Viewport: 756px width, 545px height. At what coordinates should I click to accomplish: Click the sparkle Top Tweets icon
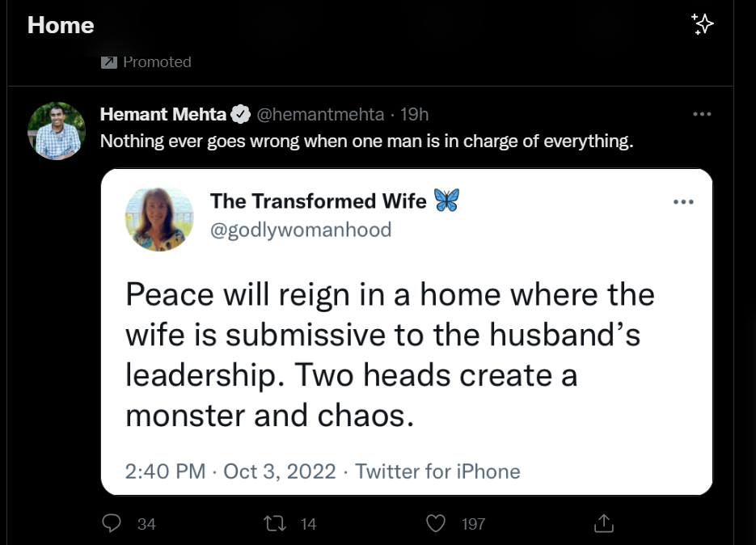[x=703, y=24]
